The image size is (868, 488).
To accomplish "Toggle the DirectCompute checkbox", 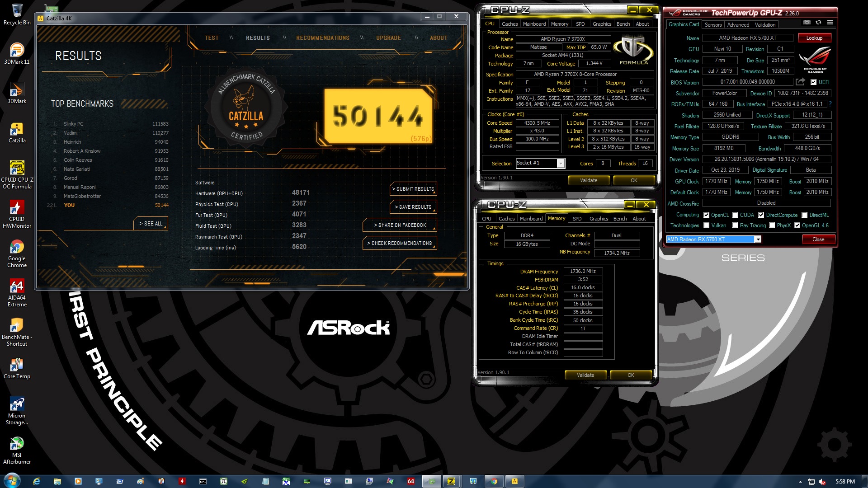I will (761, 215).
